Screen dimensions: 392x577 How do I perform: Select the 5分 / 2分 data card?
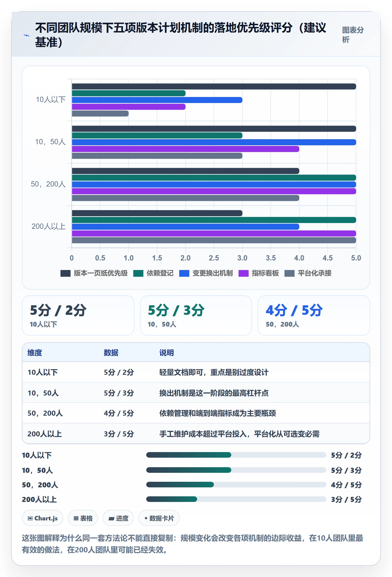click(78, 315)
